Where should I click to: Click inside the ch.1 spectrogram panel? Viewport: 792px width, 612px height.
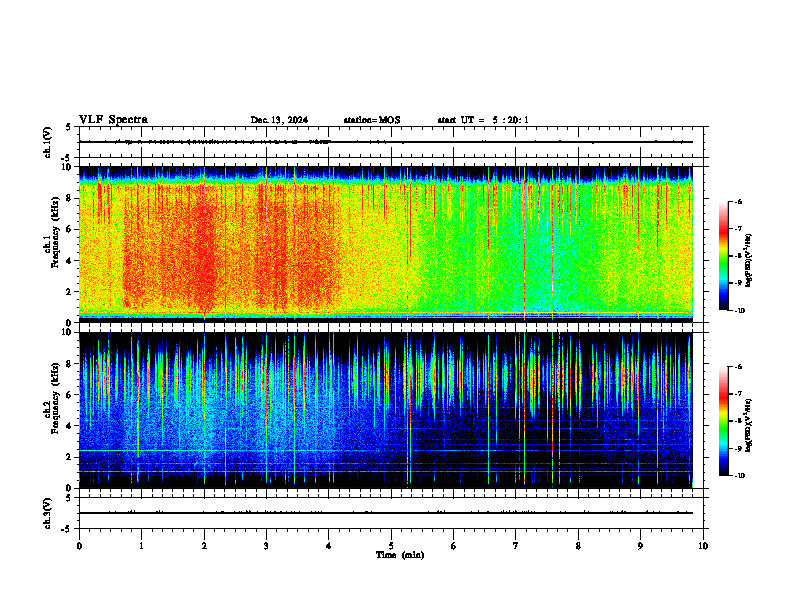click(385, 244)
